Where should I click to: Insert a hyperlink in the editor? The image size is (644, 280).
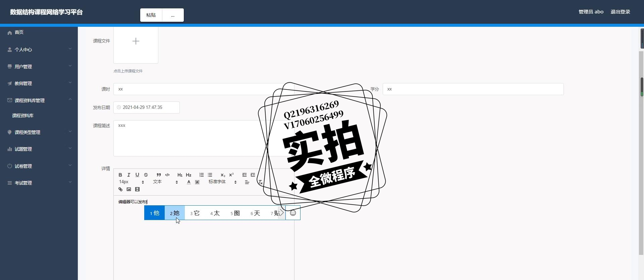point(120,189)
